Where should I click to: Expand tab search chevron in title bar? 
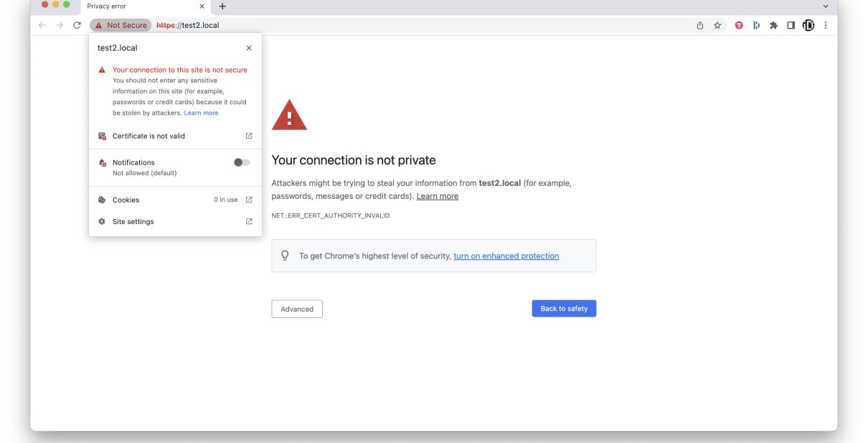coord(825,6)
